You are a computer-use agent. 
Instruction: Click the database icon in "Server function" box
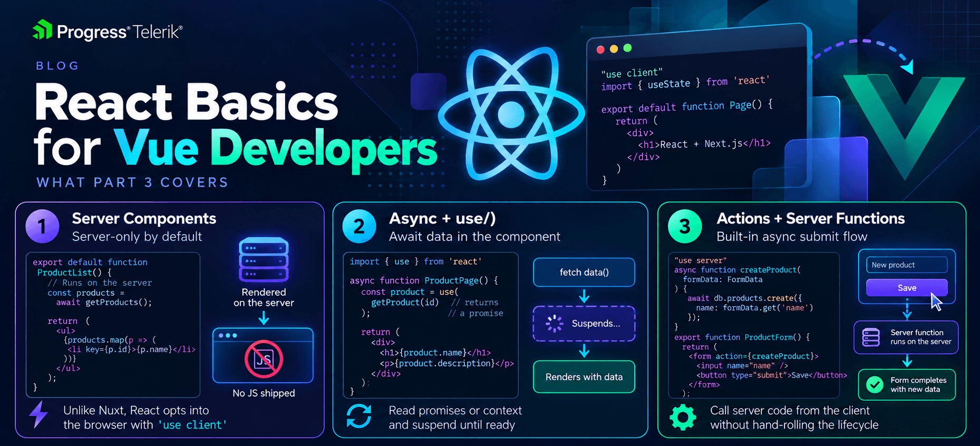click(x=871, y=337)
